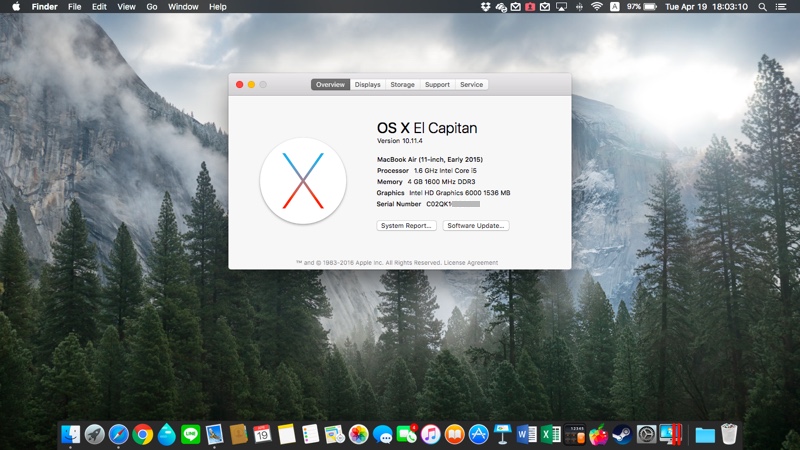Image resolution: width=800 pixels, height=450 pixels.
Task: Open the green LINE app in Dock
Action: tap(190, 435)
